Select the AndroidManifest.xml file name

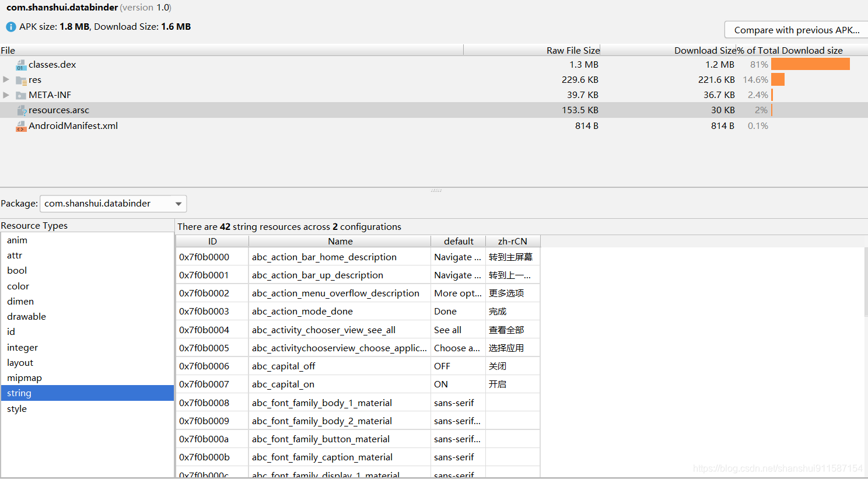coord(73,126)
